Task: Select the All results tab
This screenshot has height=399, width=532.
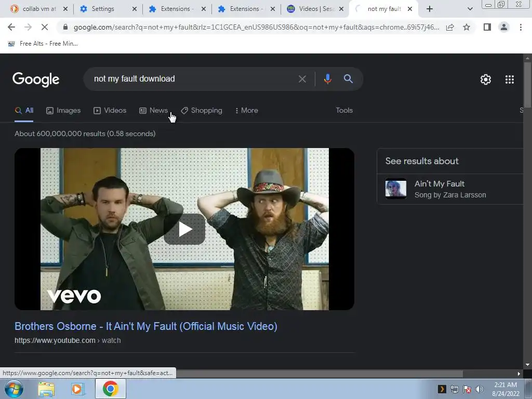Action: click(24, 110)
